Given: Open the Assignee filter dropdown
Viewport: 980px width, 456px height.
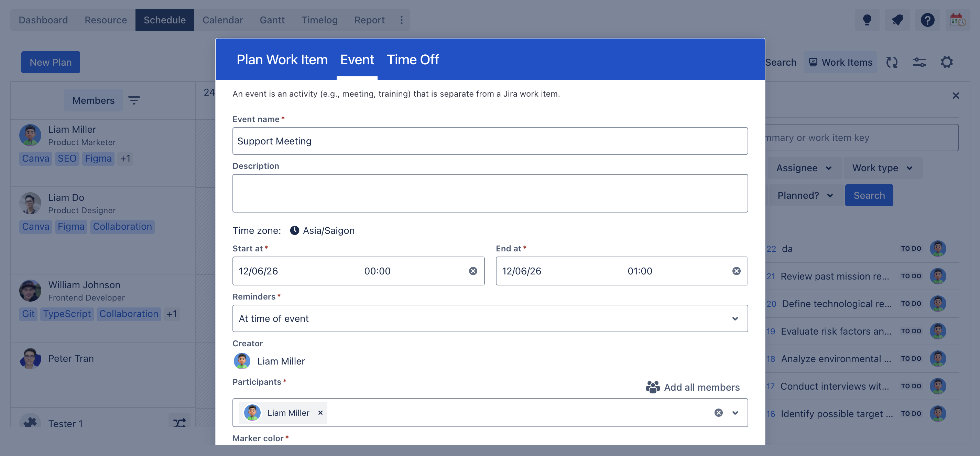Looking at the screenshot, I should pyautogui.click(x=804, y=168).
